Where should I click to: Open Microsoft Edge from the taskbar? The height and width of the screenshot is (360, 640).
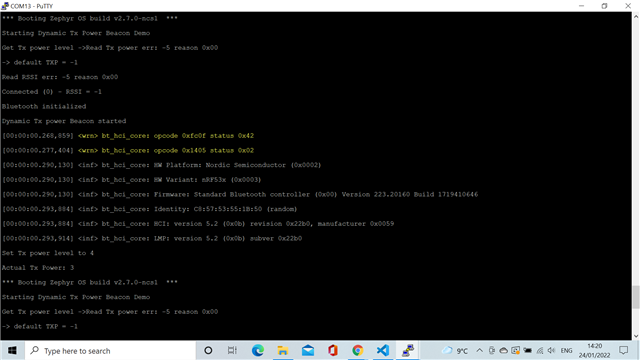click(x=258, y=350)
